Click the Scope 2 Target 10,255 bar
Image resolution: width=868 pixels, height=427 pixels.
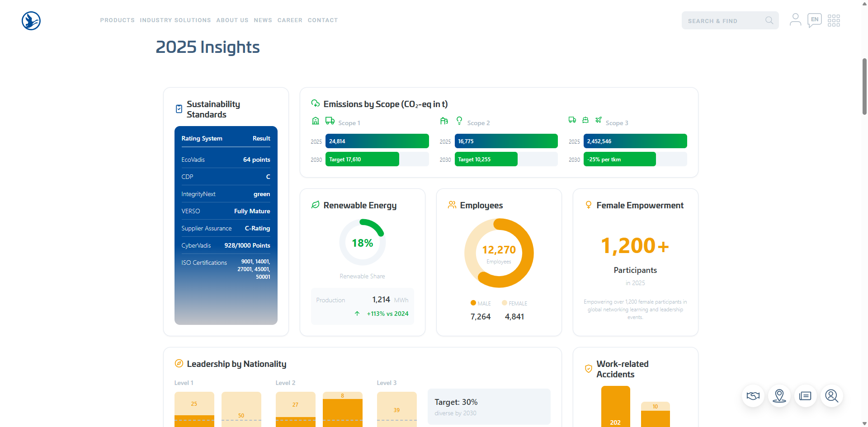(x=486, y=159)
